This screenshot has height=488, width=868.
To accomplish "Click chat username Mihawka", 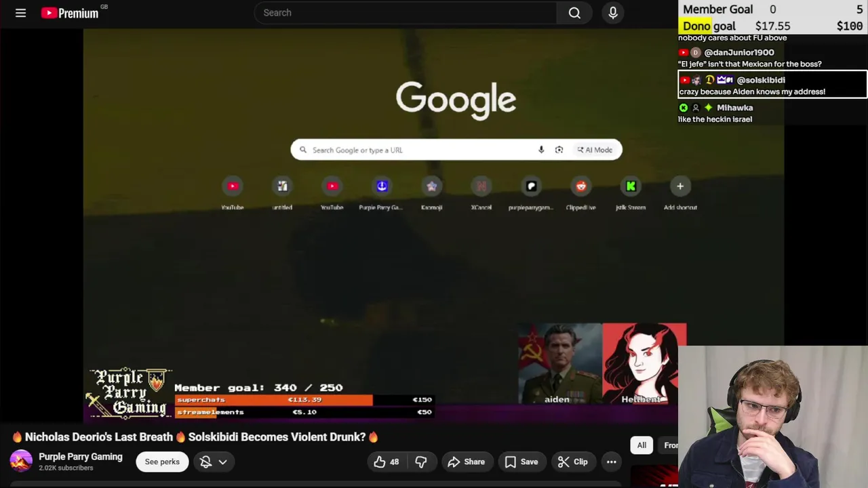I will click(734, 108).
